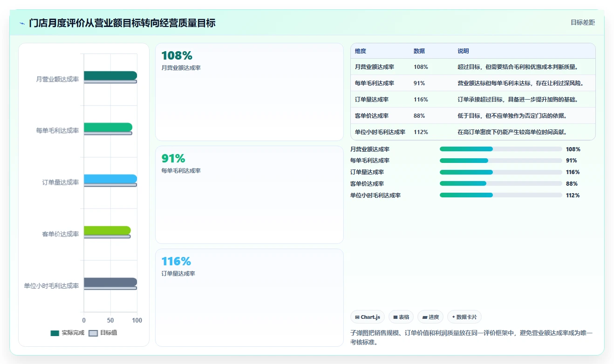Click the slate 单位小时毛利达成率 chart bar
The height and width of the screenshot is (364, 614).
click(110, 282)
